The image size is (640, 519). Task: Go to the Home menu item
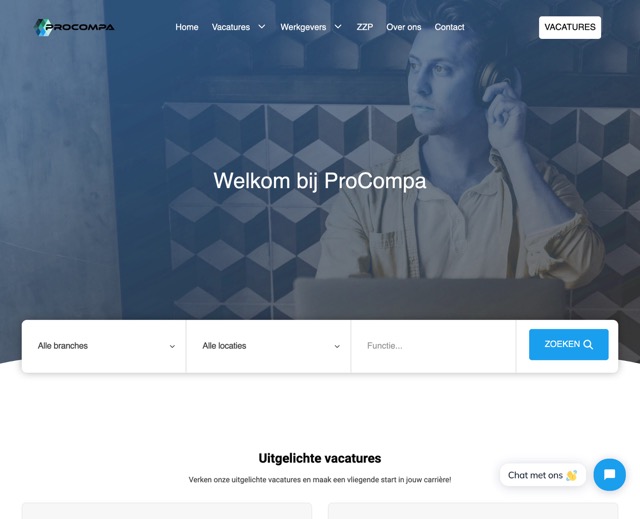pyautogui.click(x=187, y=27)
